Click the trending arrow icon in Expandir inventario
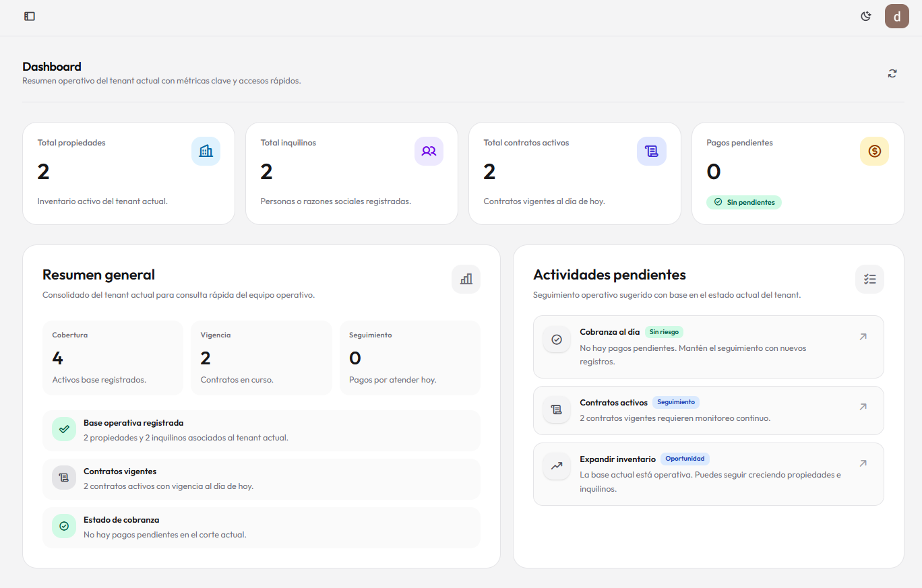The image size is (922, 588). 557,466
